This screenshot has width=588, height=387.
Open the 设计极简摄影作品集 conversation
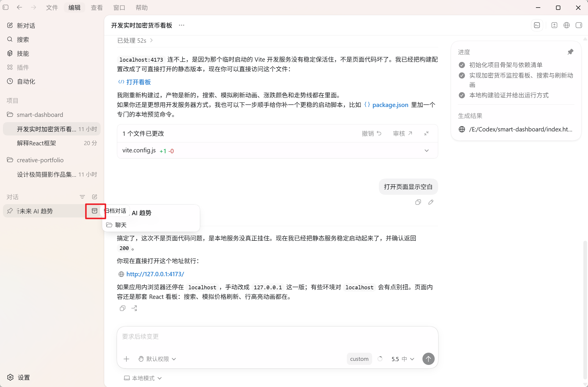pos(52,174)
